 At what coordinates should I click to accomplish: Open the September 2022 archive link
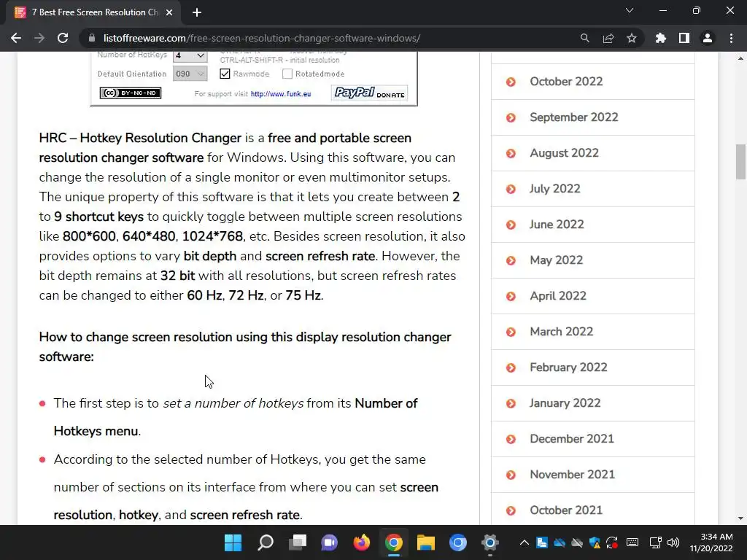click(573, 117)
